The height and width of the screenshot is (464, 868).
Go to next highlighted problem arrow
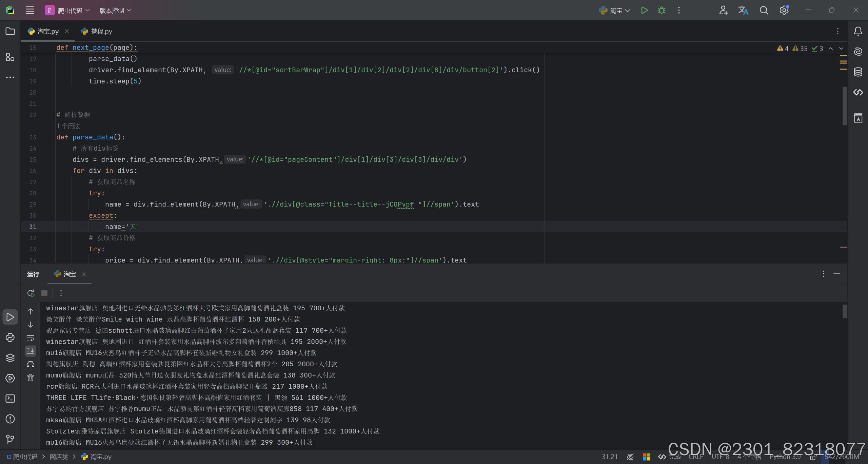pos(841,49)
